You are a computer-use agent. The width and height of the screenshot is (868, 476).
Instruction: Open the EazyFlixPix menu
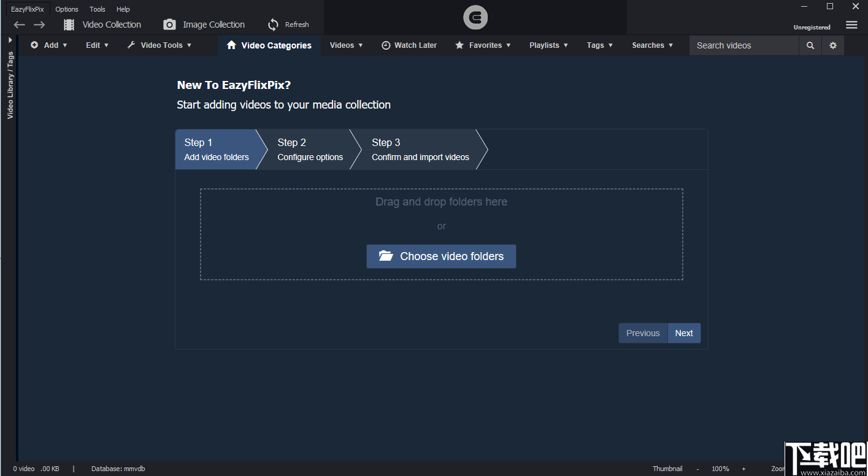(28, 9)
